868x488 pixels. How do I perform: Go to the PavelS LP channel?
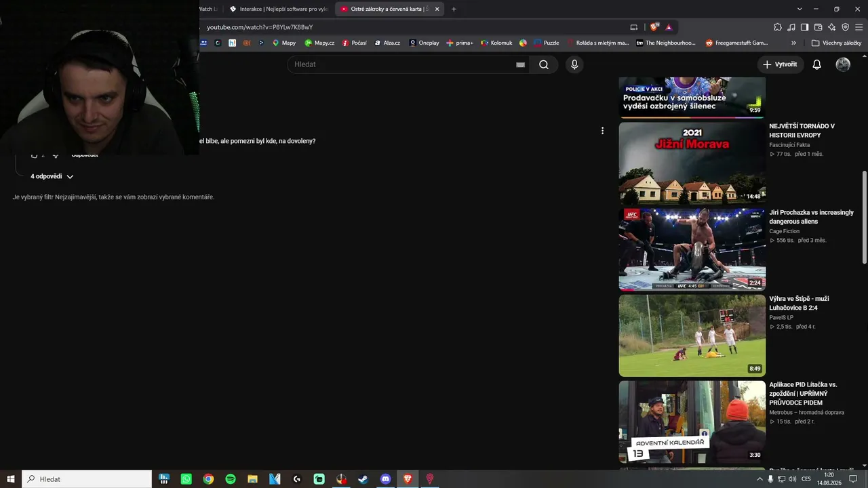[x=781, y=317]
